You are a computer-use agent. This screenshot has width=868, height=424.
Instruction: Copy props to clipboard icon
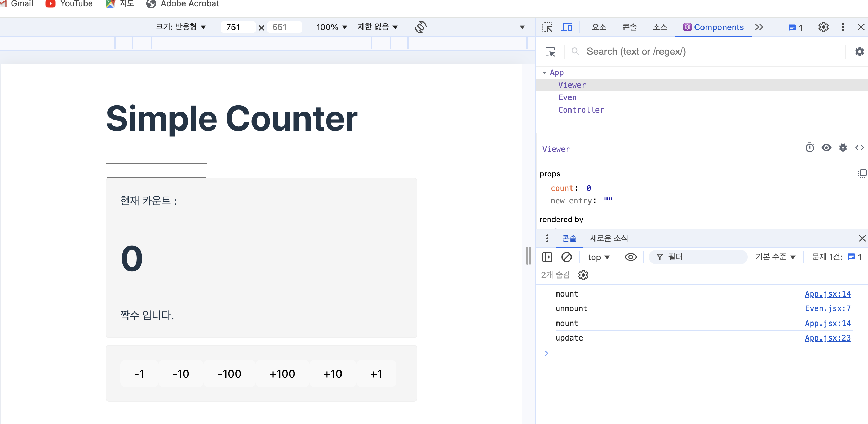tap(862, 174)
